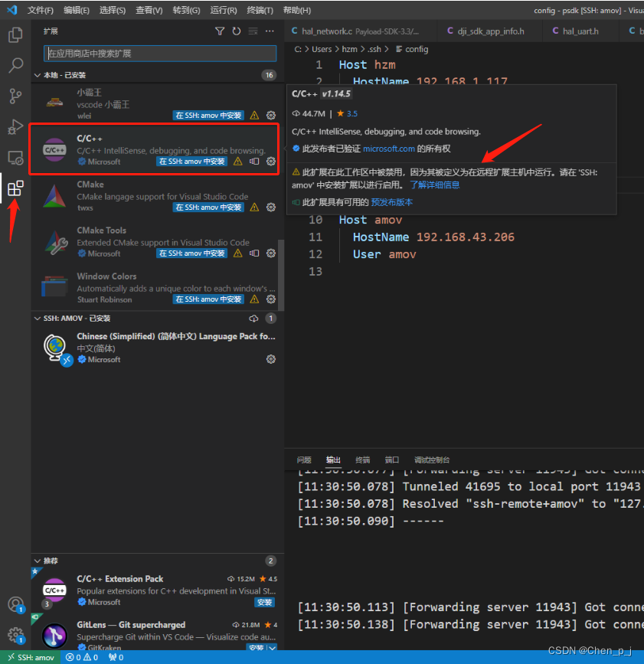
Task: Open manage gear for 小霸王 extension
Action: (271, 115)
